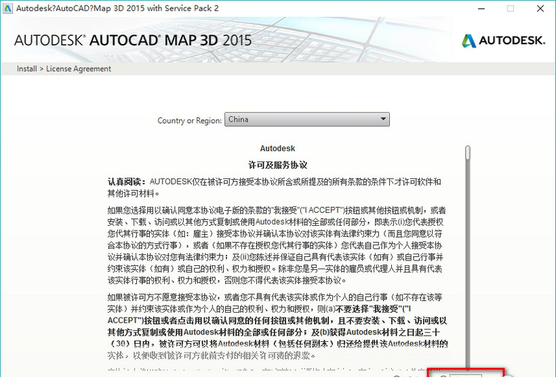Click the bold 'Autodesk' agreement heading
Viewport: 556px width, 392px height.
click(x=277, y=149)
